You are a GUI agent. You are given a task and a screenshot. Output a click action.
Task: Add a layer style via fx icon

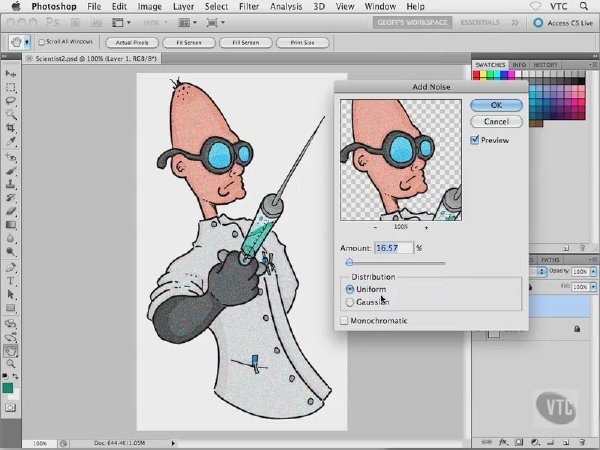pyautogui.click(x=504, y=442)
